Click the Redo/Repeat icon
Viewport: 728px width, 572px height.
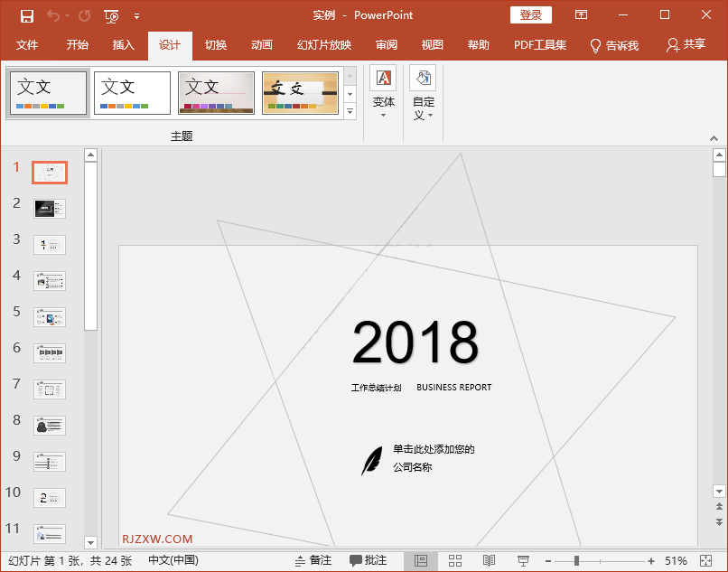click(x=85, y=15)
